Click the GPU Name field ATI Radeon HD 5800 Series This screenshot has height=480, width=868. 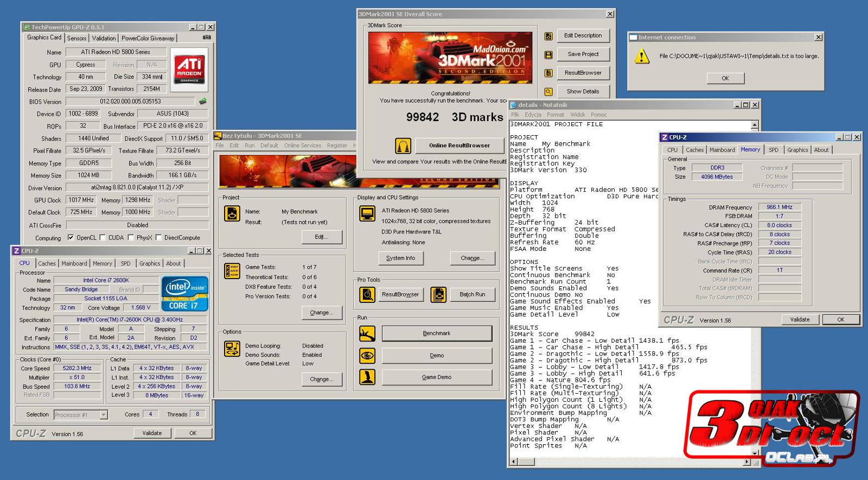point(116,52)
